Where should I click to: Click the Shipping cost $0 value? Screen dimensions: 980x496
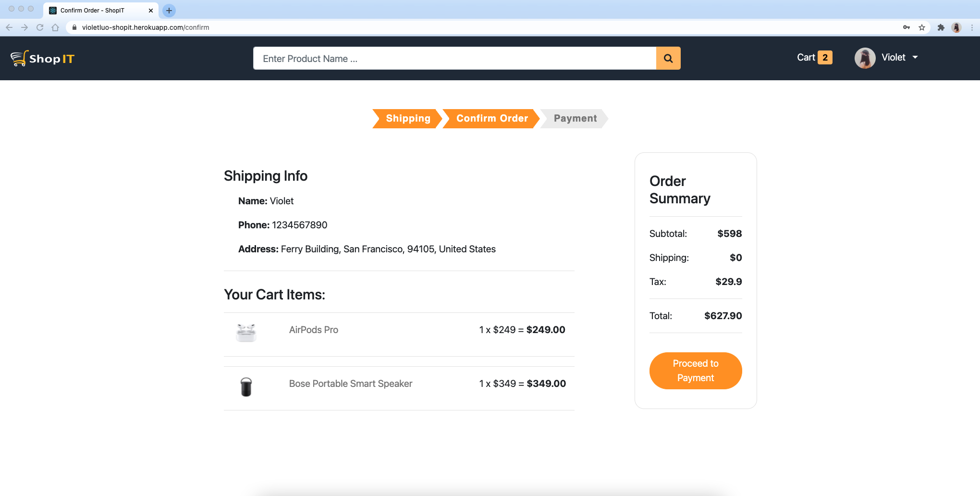point(735,258)
